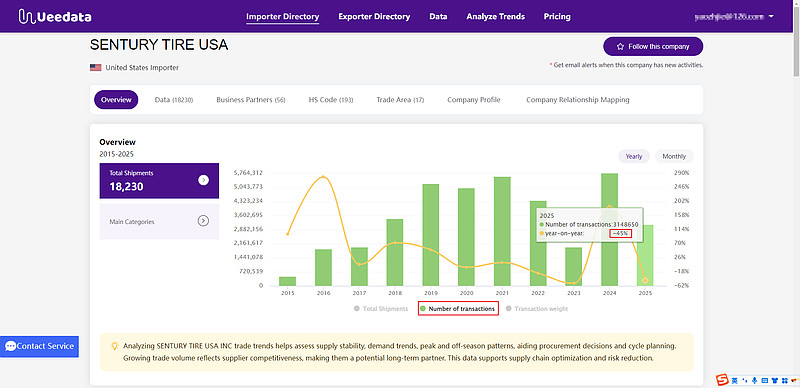The image size is (800, 388).
Task: Open the account email dropdown arrow
Action: click(771, 16)
